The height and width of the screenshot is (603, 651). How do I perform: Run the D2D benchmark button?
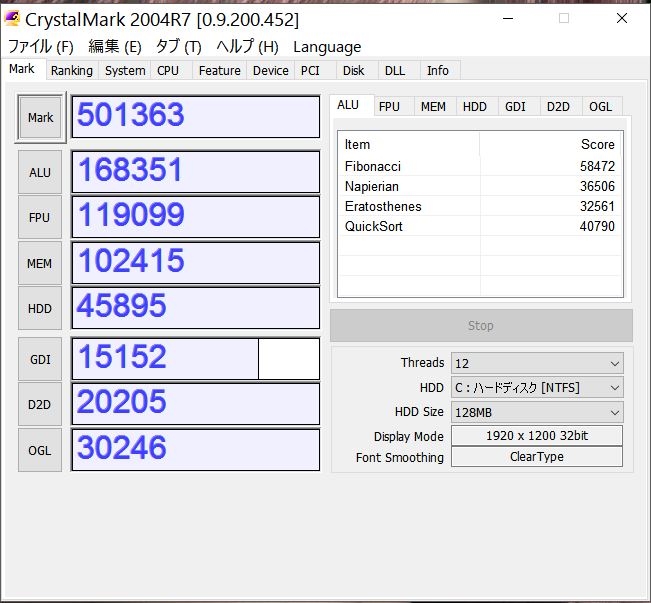pos(40,404)
